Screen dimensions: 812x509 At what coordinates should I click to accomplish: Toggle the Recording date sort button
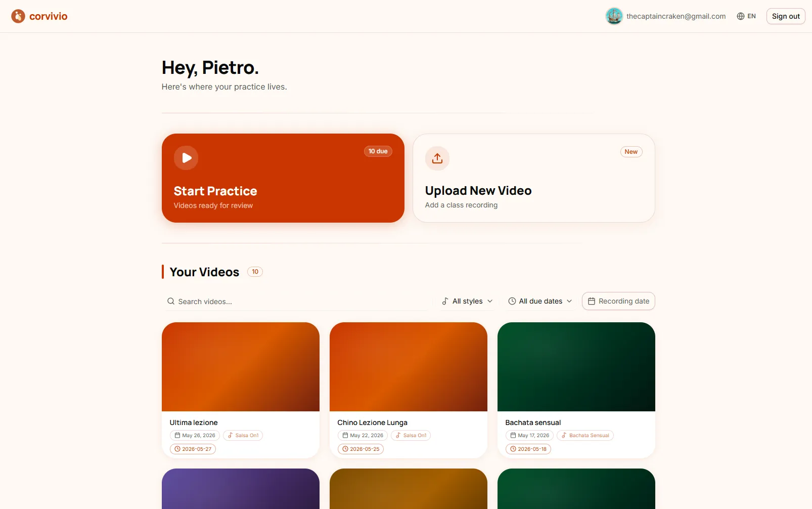point(618,301)
